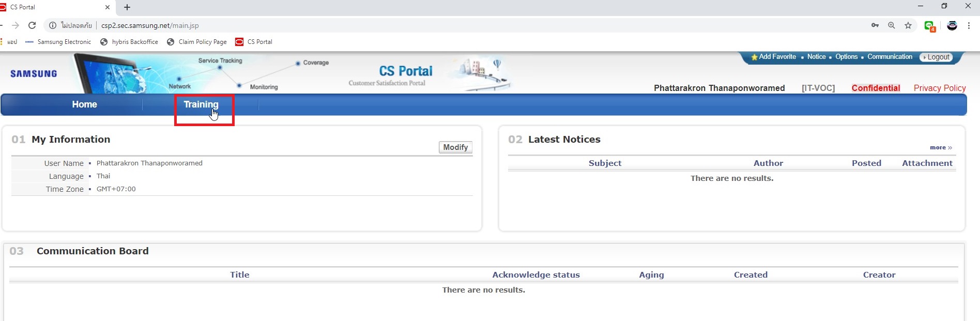This screenshot has height=321, width=980.
Task: Open more Latest Notices
Action: pos(941,148)
